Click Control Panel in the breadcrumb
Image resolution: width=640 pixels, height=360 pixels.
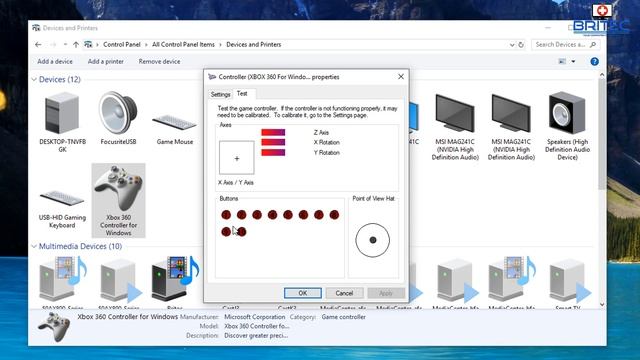click(122, 44)
